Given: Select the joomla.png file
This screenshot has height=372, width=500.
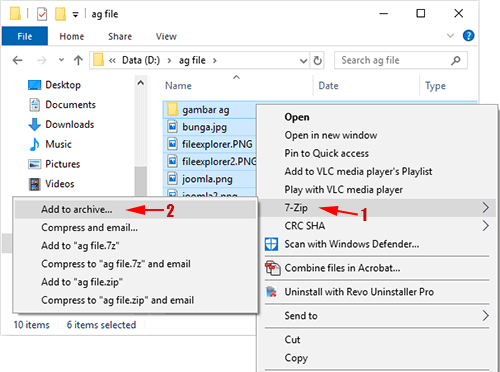Looking at the screenshot, I should tap(210, 179).
